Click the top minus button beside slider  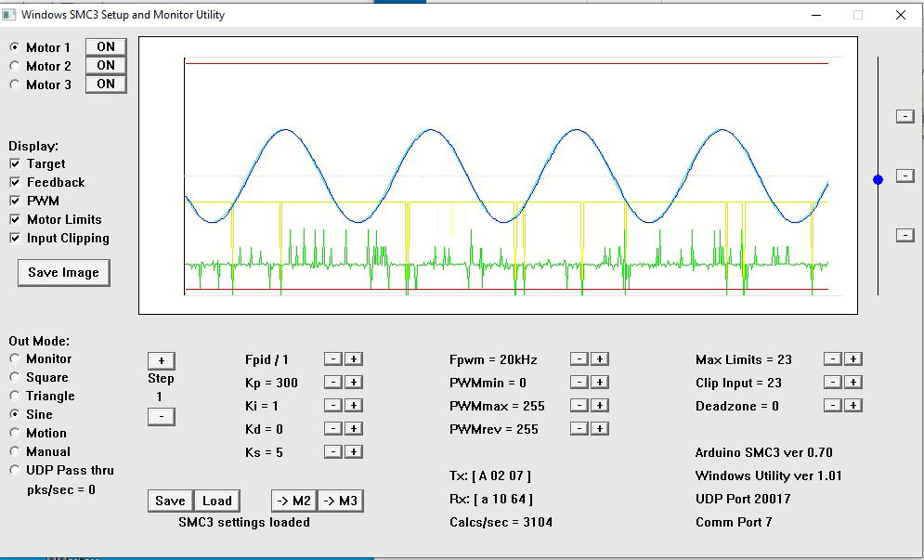pyautogui.click(x=904, y=116)
